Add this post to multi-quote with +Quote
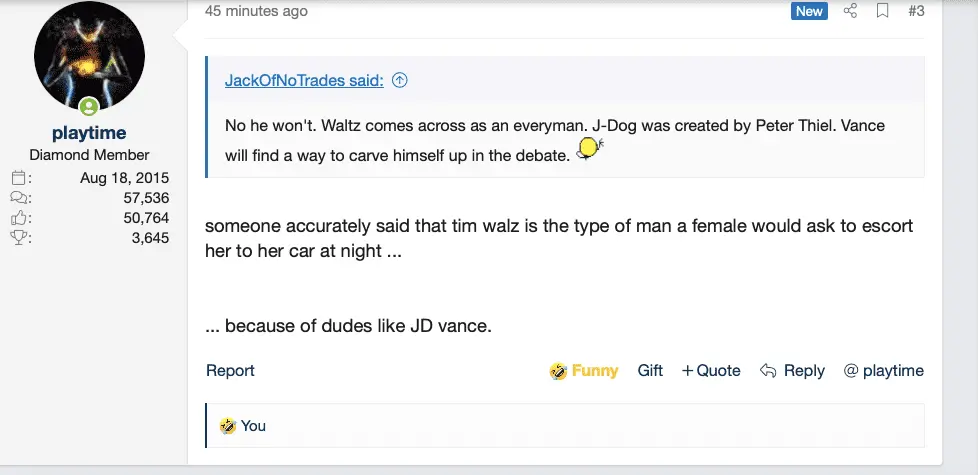 711,371
